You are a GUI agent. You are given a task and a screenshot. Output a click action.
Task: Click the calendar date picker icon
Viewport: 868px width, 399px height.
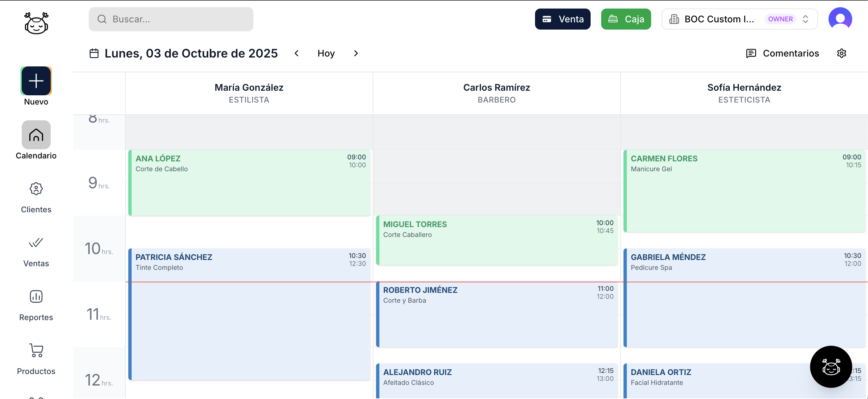coord(94,53)
